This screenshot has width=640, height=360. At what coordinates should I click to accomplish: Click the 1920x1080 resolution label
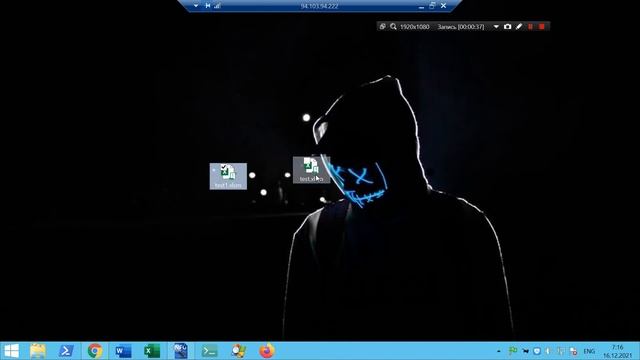pyautogui.click(x=415, y=27)
